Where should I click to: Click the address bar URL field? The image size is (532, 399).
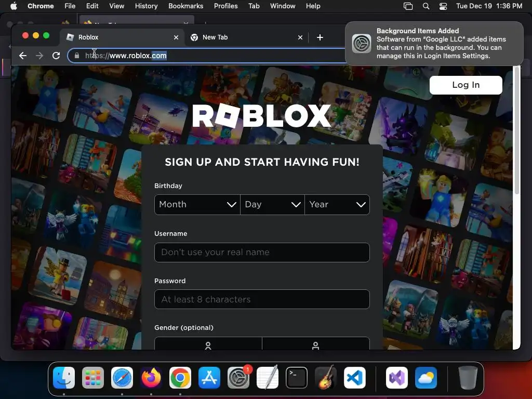pyautogui.click(x=207, y=56)
